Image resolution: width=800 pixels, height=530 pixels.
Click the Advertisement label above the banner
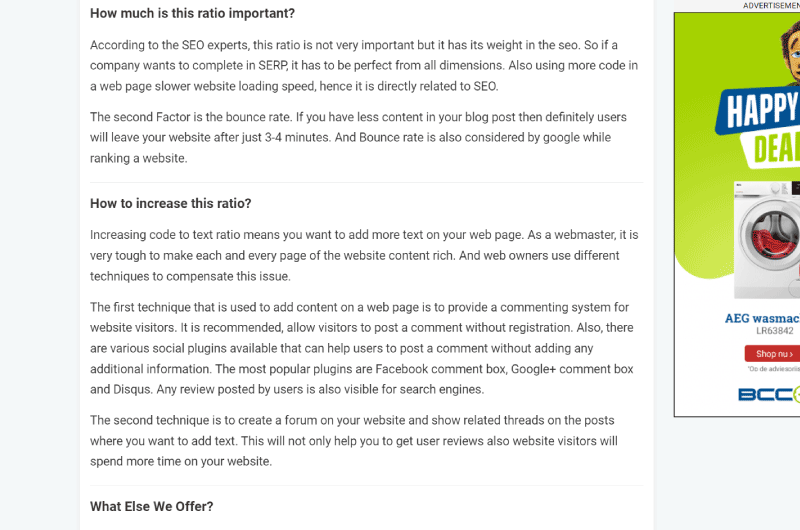[x=771, y=6]
